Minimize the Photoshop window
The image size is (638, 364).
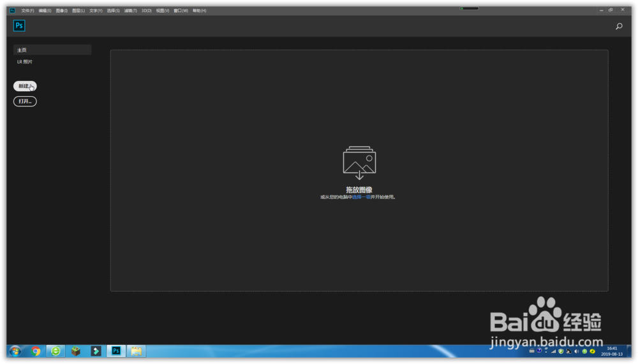pyautogui.click(x=601, y=10)
